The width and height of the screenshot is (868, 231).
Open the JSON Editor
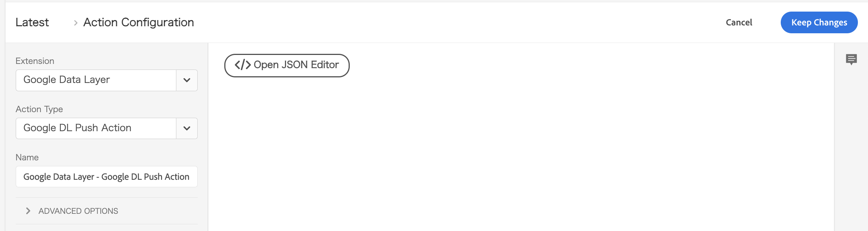click(287, 65)
